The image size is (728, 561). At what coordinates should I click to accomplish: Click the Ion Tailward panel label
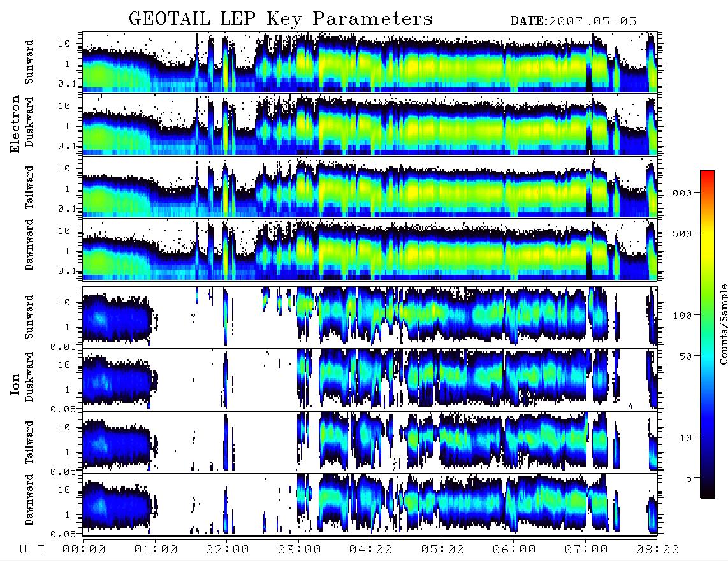coord(29,442)
